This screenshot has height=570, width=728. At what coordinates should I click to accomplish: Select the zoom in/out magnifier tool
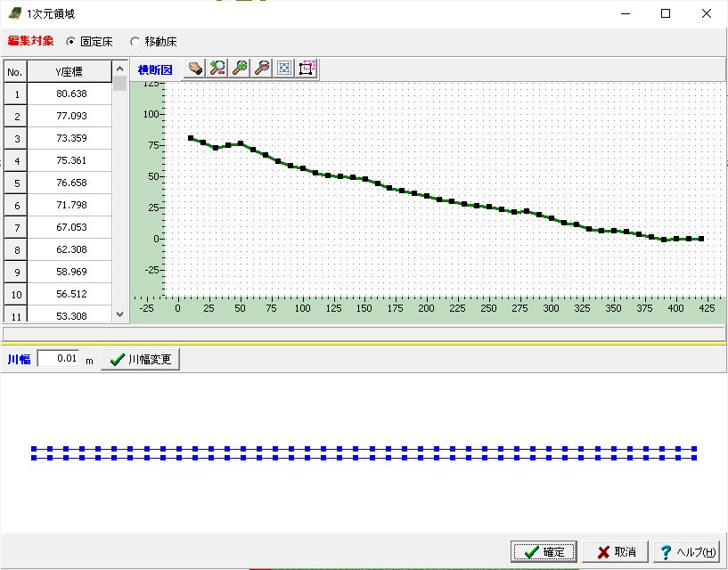217,69
